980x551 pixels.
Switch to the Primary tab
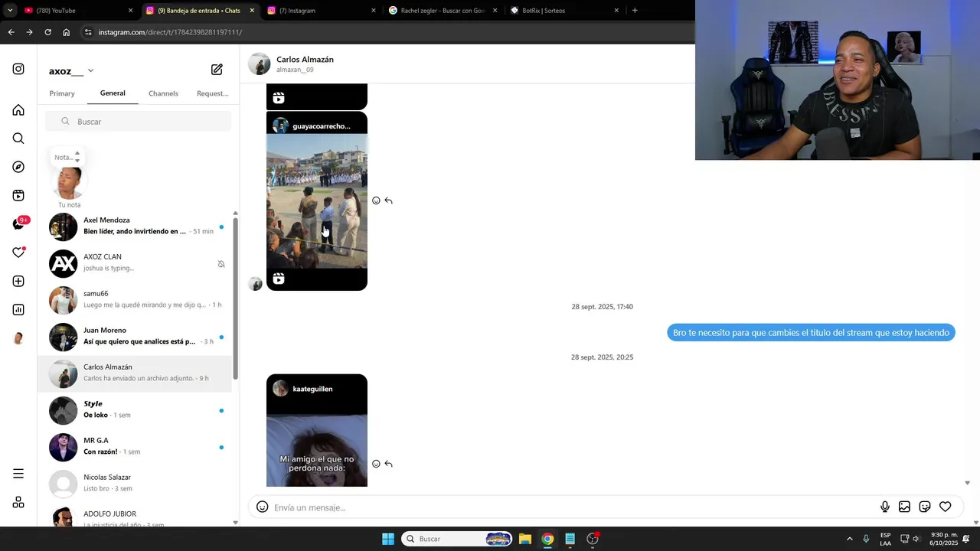(x=62, y=93)
